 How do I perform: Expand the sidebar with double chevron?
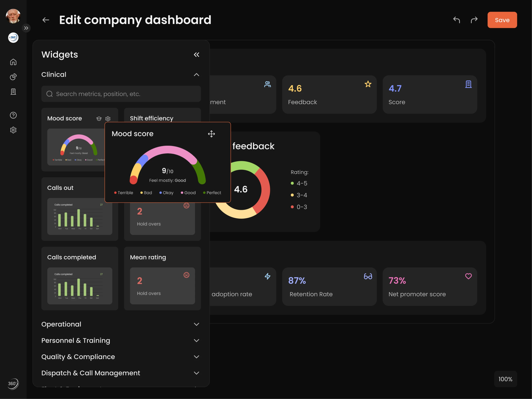[x=26, y=28]
